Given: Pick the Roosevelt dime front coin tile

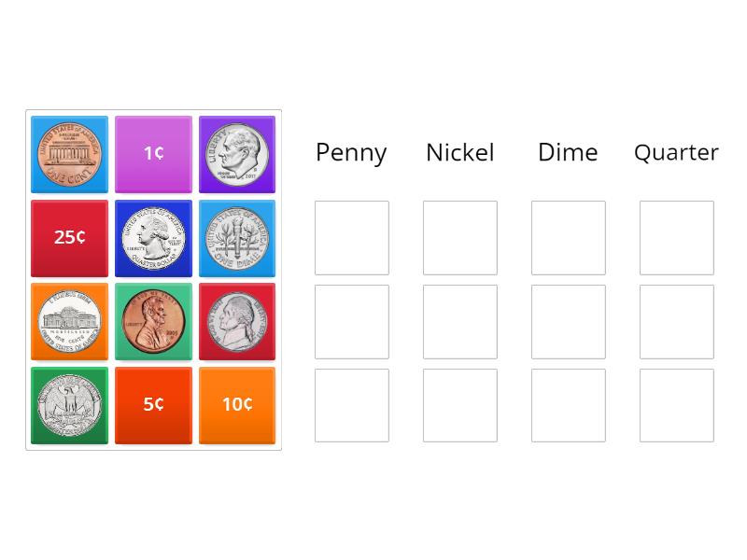Looking at the screenshot, I should pos(237,154).
